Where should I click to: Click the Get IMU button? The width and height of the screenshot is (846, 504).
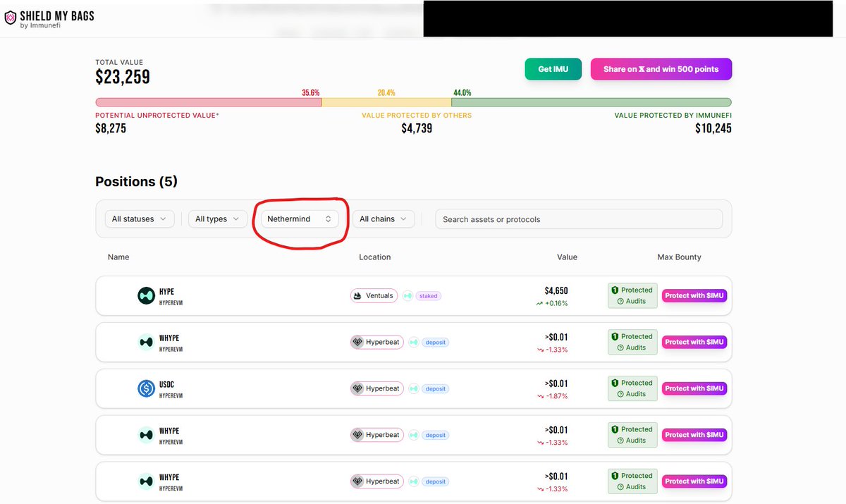point(553,69)
